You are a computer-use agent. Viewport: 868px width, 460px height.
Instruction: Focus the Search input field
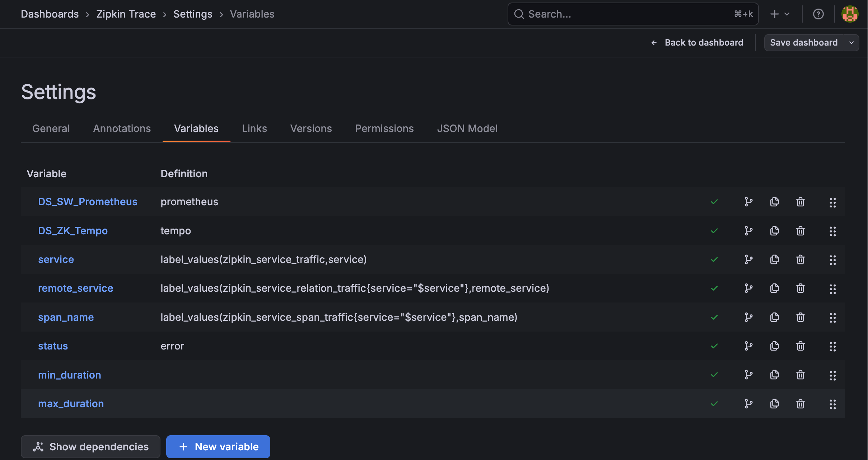[628, 14]
